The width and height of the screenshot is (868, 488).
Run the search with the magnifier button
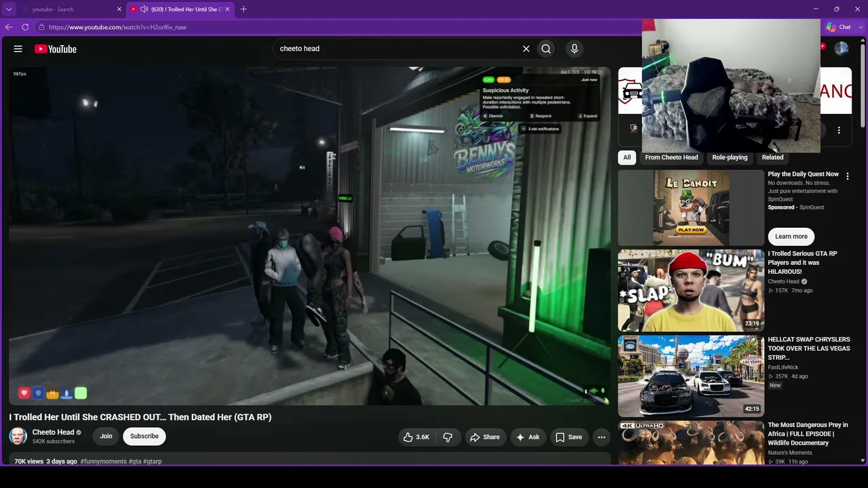[546, 49]
